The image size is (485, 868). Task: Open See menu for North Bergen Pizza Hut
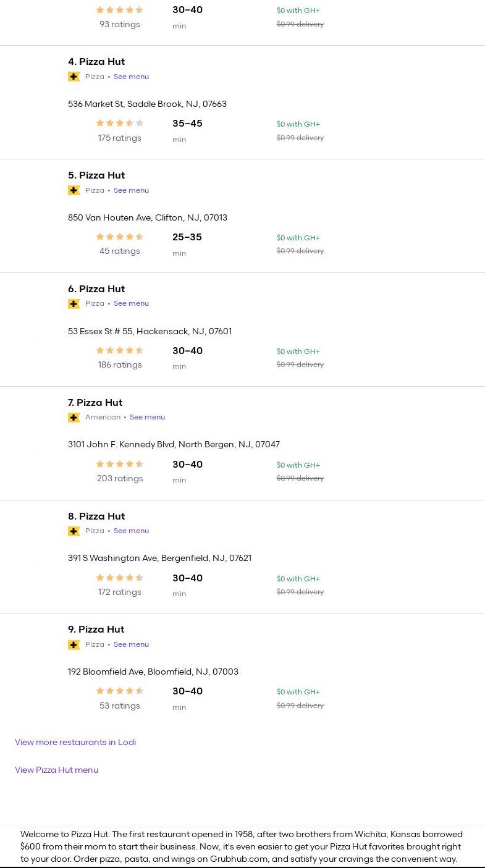tap(147, 417)
